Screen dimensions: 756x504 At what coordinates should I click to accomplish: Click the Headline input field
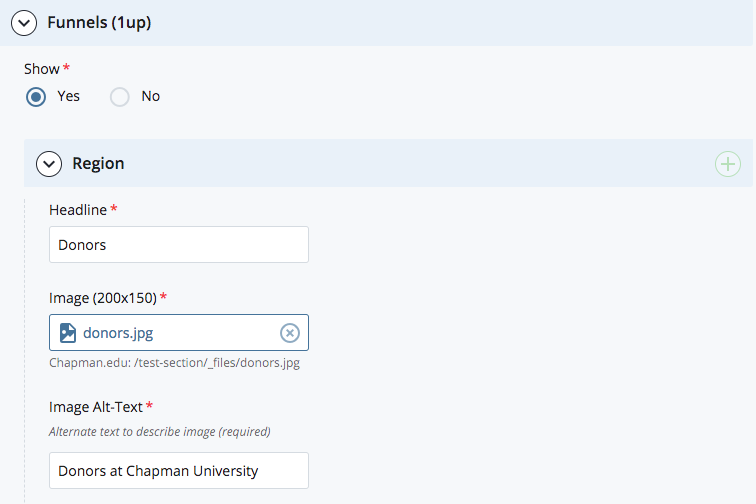tap(178, 245)
